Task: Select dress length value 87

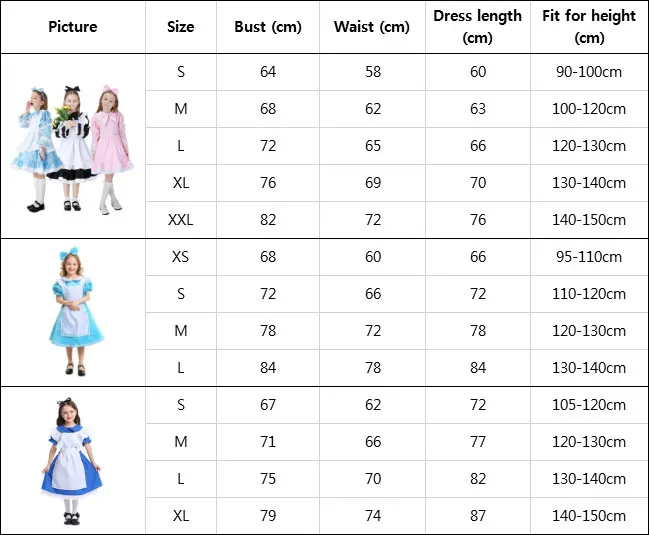Action: pos(478,516)
